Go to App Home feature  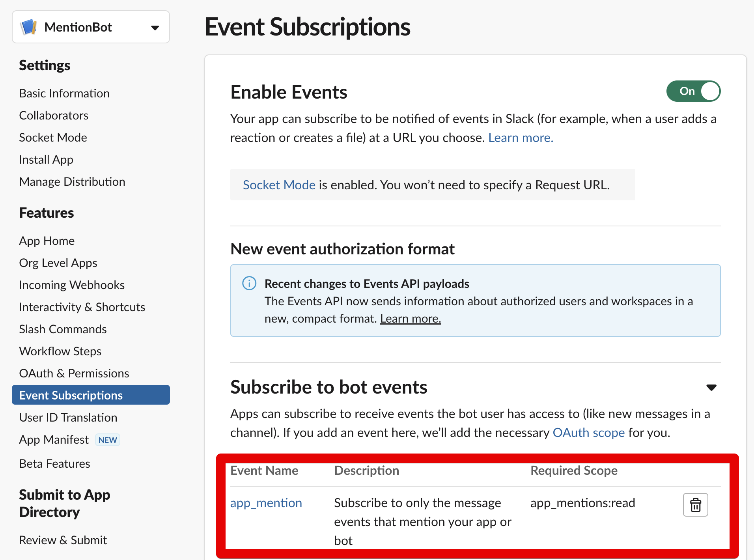(47, 241)
